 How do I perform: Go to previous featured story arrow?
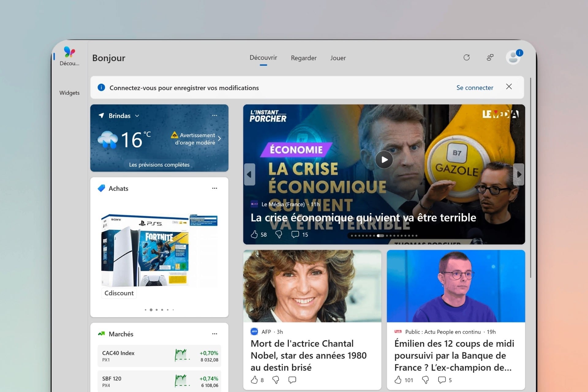tap(249, 174)
